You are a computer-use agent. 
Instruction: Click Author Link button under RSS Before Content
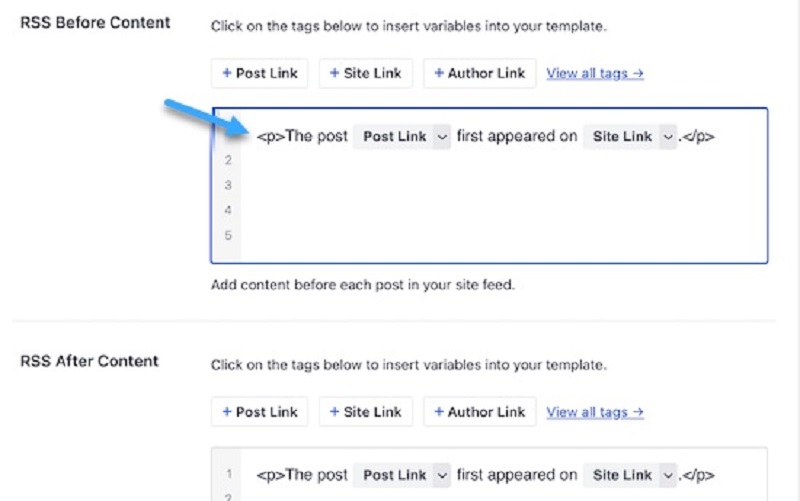coord(480,73)
